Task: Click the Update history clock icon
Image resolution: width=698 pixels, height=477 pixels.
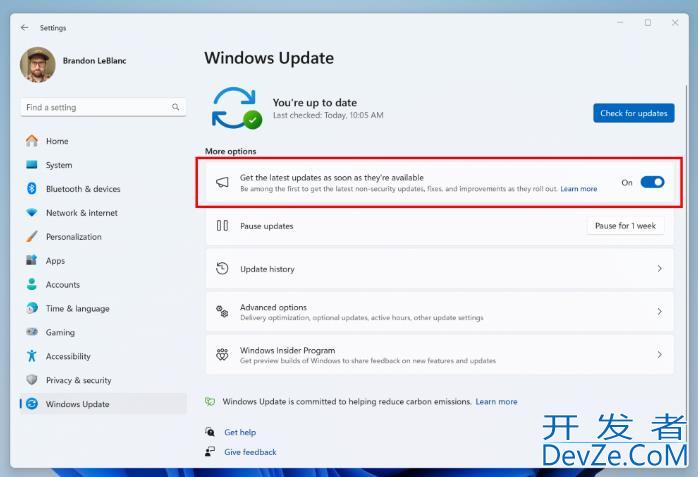Action: click(x=223, y=269)
